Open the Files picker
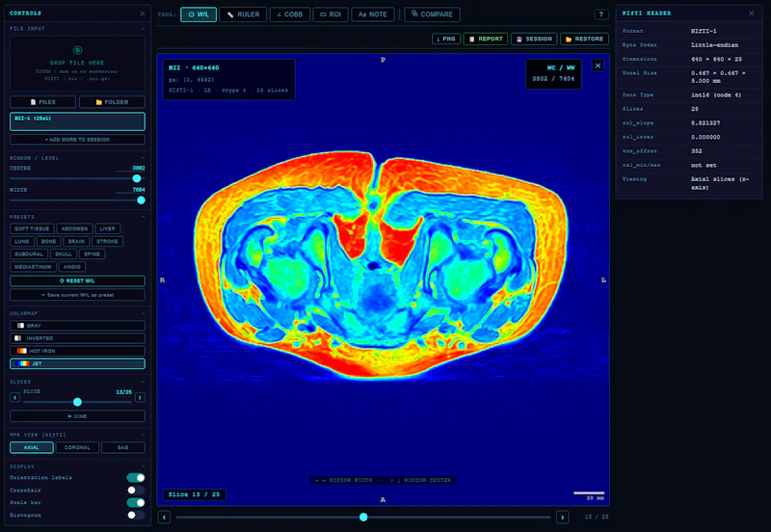Image resolution: width=771 pixels, height=532 pixels. pos(42,102)
